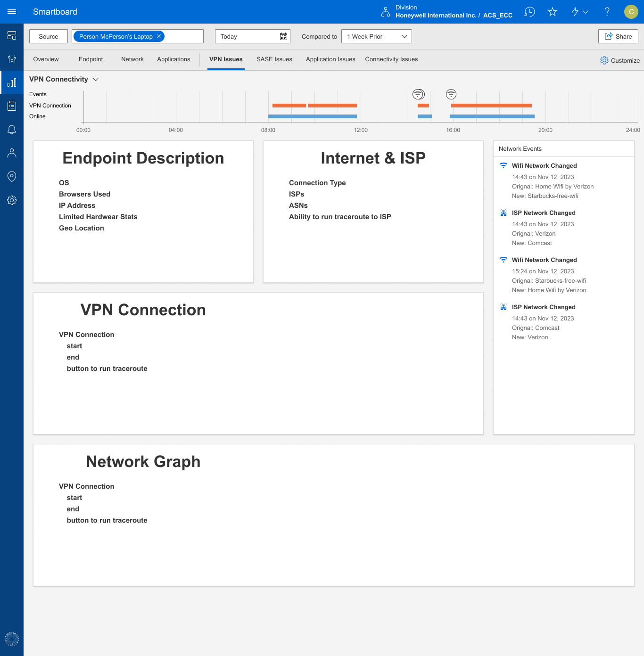The image size is (644, 656).
Task: Click the Wifi Network Changed event at 15:24
Action: click(x=544, y=260)
